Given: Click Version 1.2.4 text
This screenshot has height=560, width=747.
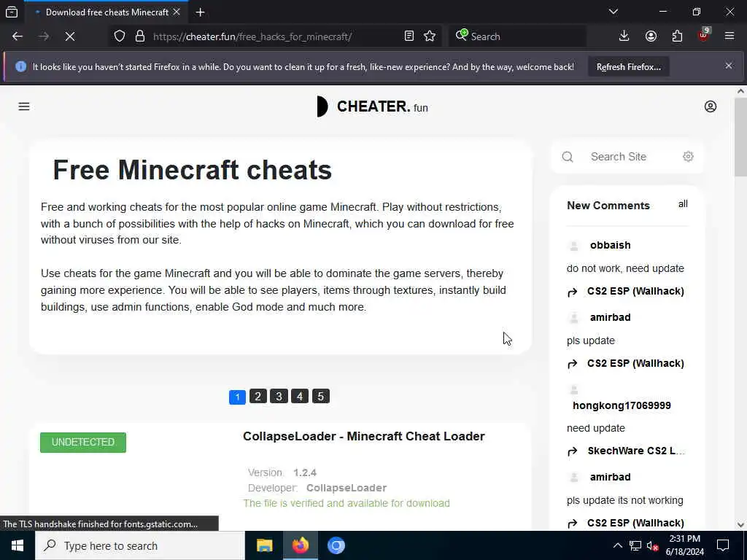Looking at the screenshot, I should [282, 472].
